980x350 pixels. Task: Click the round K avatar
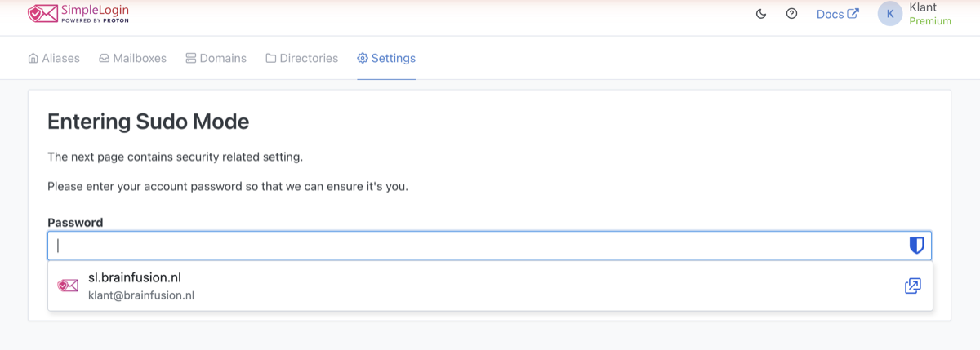tap(890, 14)
